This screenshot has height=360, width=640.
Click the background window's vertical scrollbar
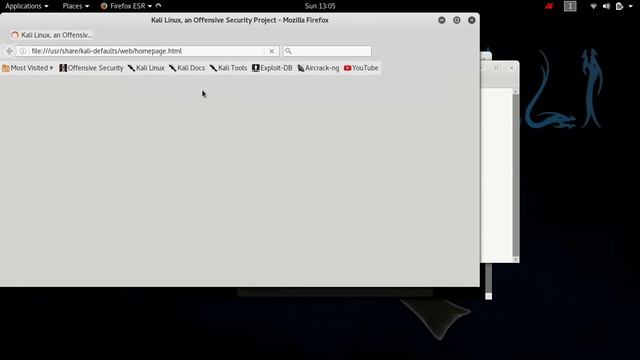[x=516, y=175]
